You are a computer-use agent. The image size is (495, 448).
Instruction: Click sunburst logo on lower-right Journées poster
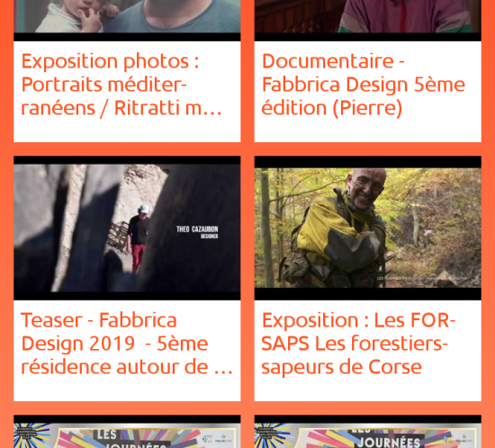pos(272,435)
